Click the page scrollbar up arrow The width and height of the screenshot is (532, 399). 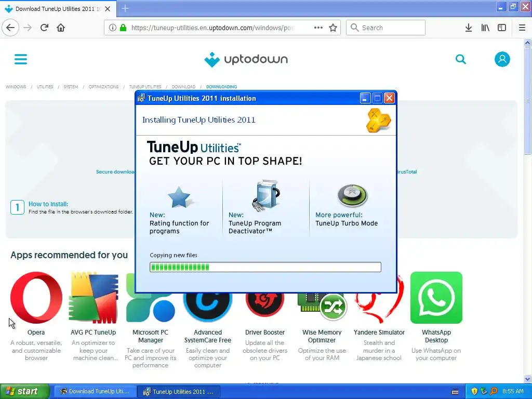pyautogui.click(x=527, y=43)
